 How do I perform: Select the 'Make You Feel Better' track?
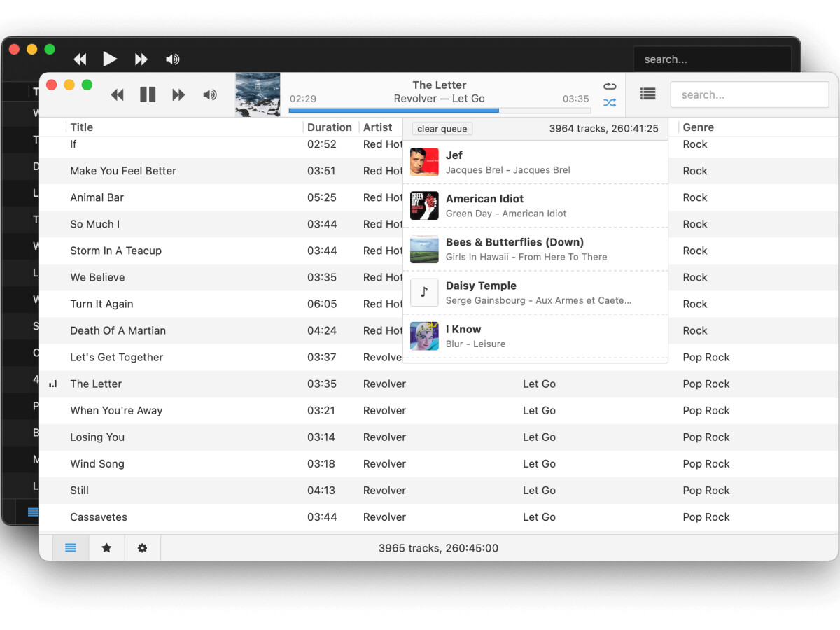(221, 171)
